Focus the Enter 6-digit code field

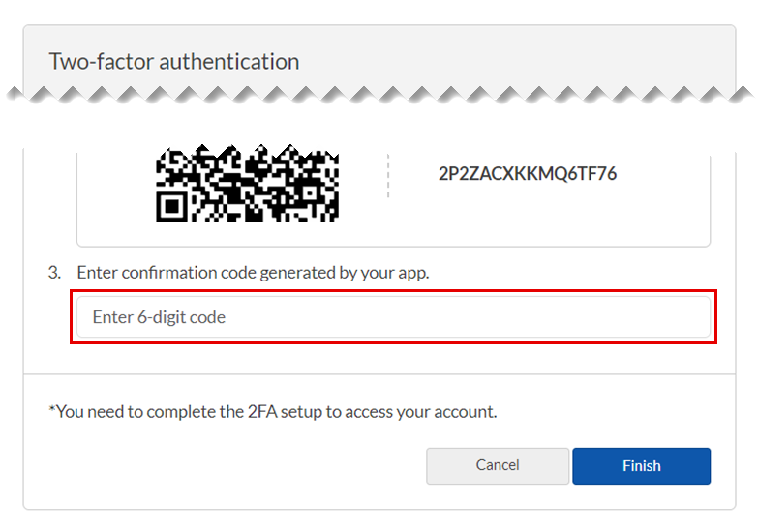tap(392, 317)
